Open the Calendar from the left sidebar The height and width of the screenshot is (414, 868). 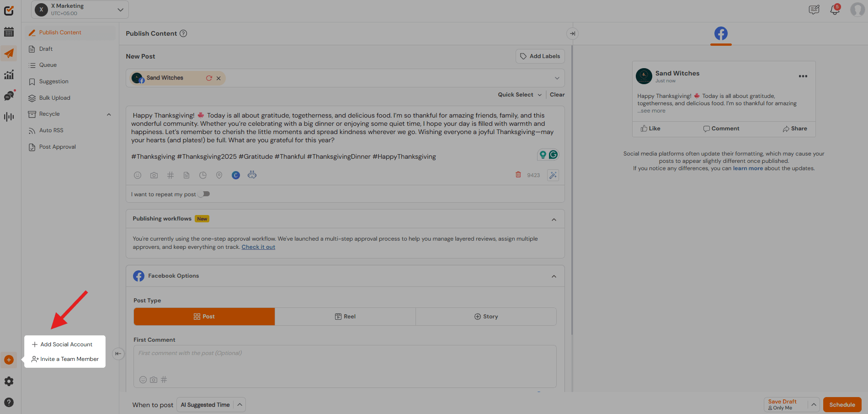9,32
